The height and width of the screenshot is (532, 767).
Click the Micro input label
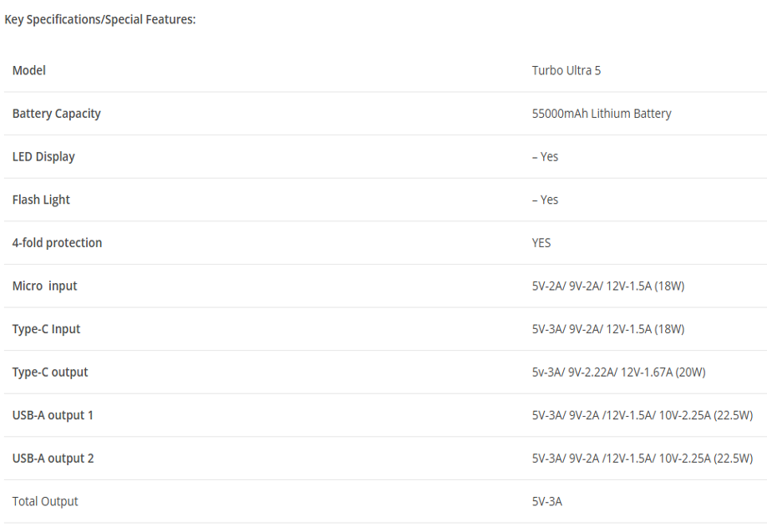point(44,286)
